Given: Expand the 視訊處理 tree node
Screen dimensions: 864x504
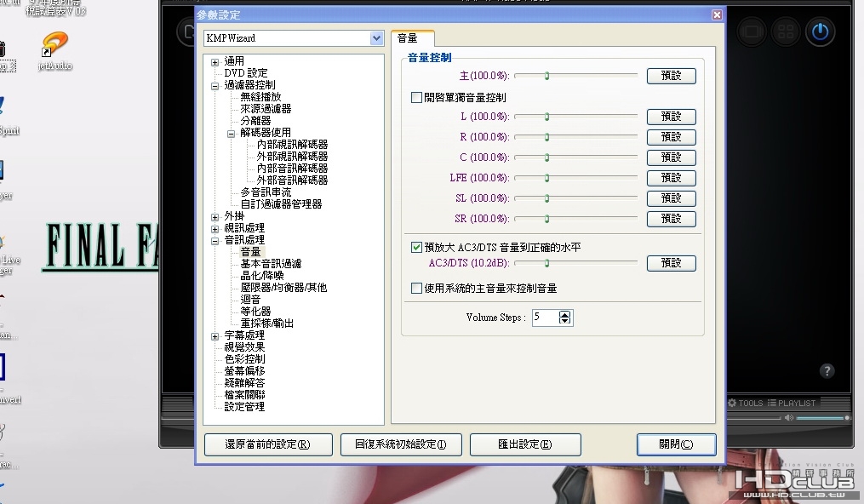Looking at the screenshot, I should pyautogui.click(x=215, y=229).
